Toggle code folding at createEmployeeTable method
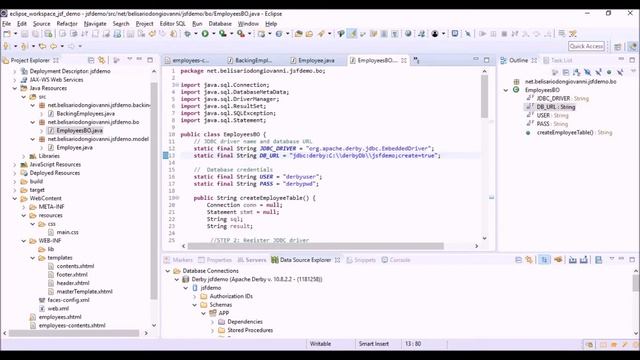Screen dimensions: 640x360 coord(176,198)
